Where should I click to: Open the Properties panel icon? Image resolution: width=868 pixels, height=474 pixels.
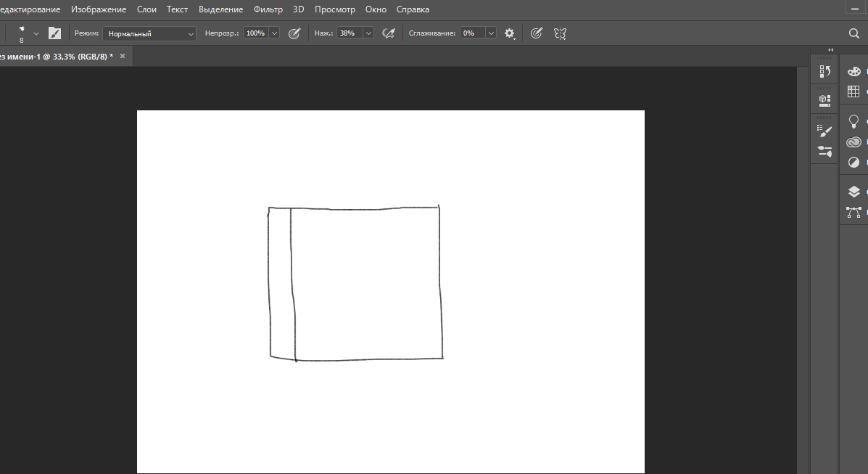(x=824, y=100)
